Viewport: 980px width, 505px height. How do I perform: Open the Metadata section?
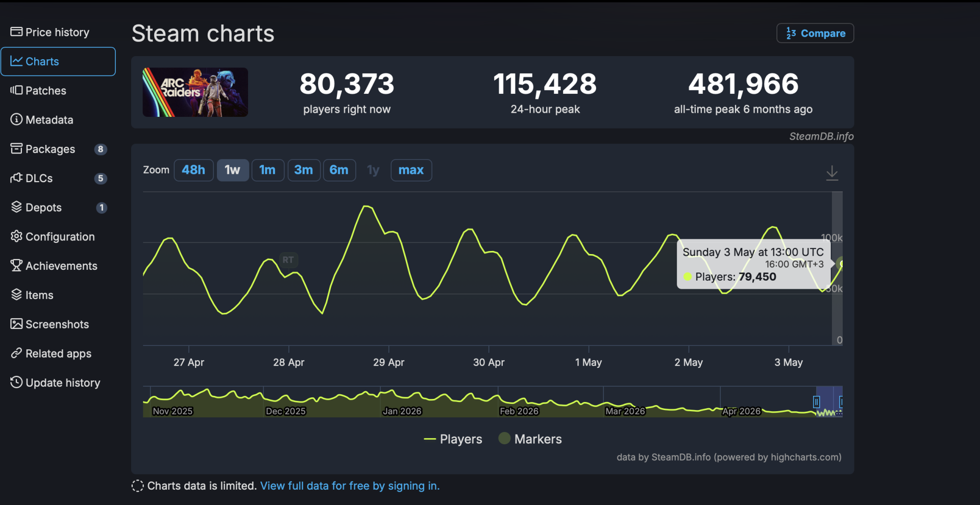click(42, 120)
